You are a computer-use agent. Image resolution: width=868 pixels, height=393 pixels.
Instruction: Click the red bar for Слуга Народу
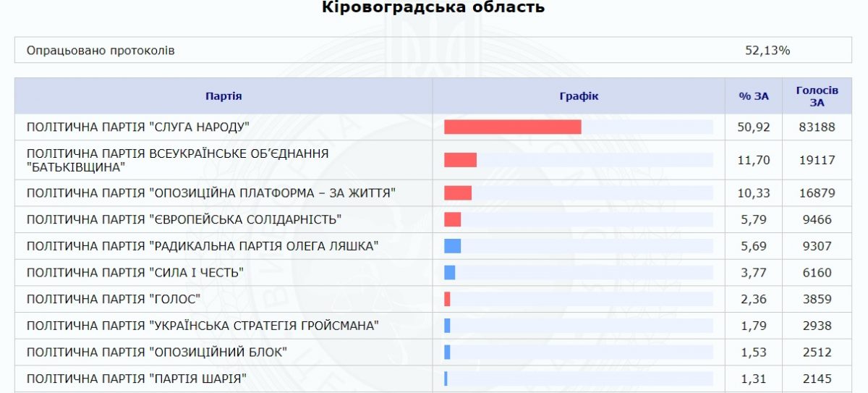click(513, 127)
